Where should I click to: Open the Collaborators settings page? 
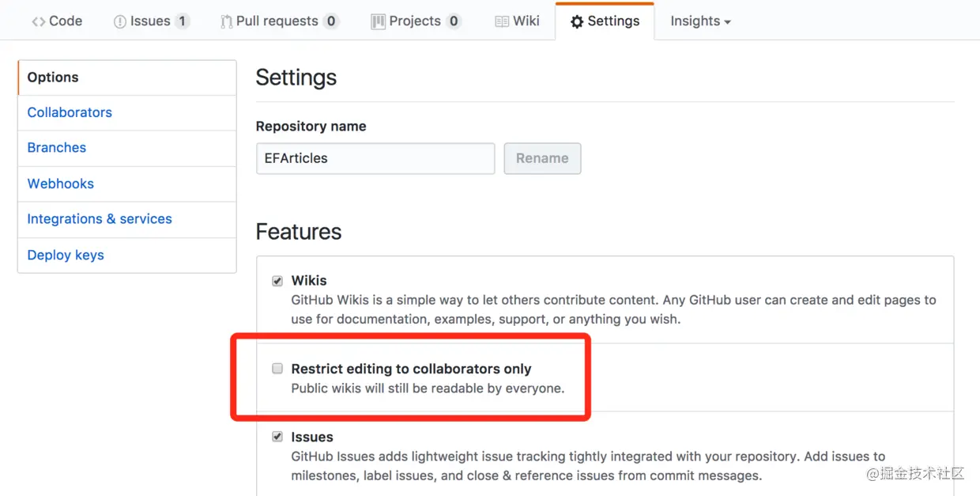(126, 112)
